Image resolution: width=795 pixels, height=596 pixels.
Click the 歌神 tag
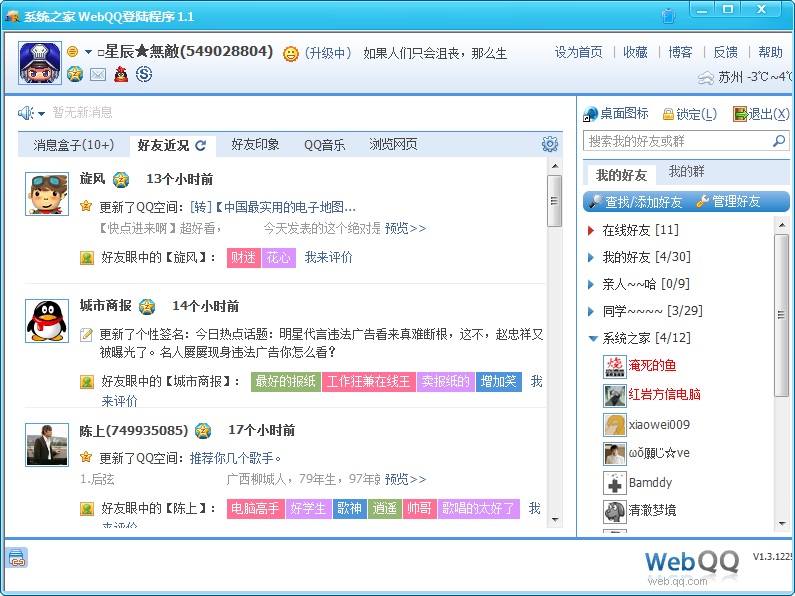[x=349, y=508]
